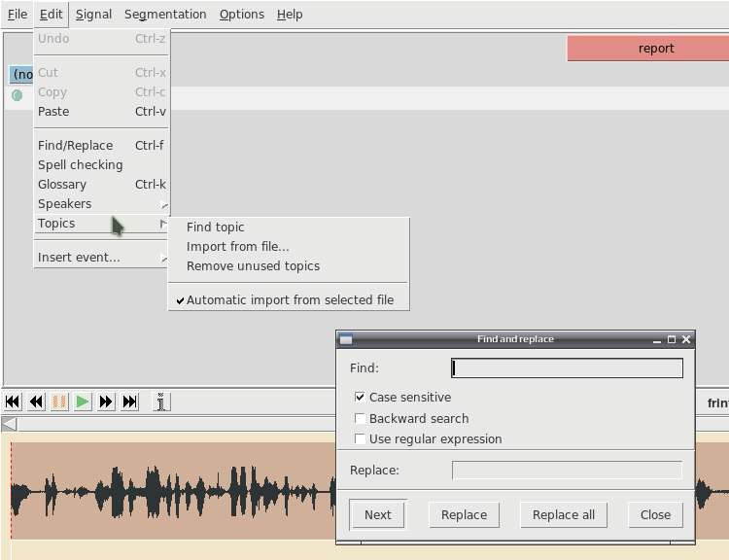Image resolution: width=729 pixels, height=560 pixels.
Task: Expand the Speakers submenu
Action: click(x=101, y=204)
